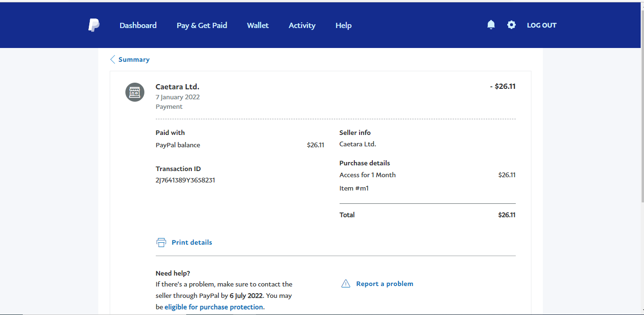Open the Pay & Get Paid menu
Screen dimensions: 644x315
click(202, 25)
